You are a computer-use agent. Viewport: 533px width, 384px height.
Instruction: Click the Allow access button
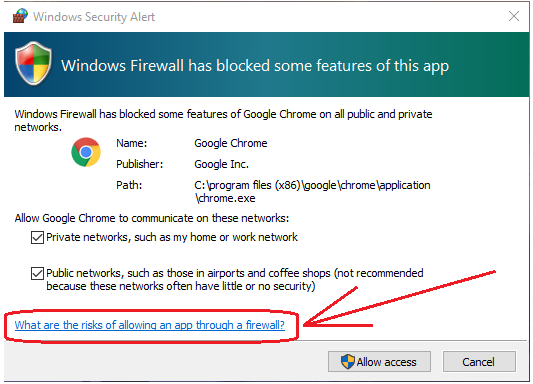379,362
